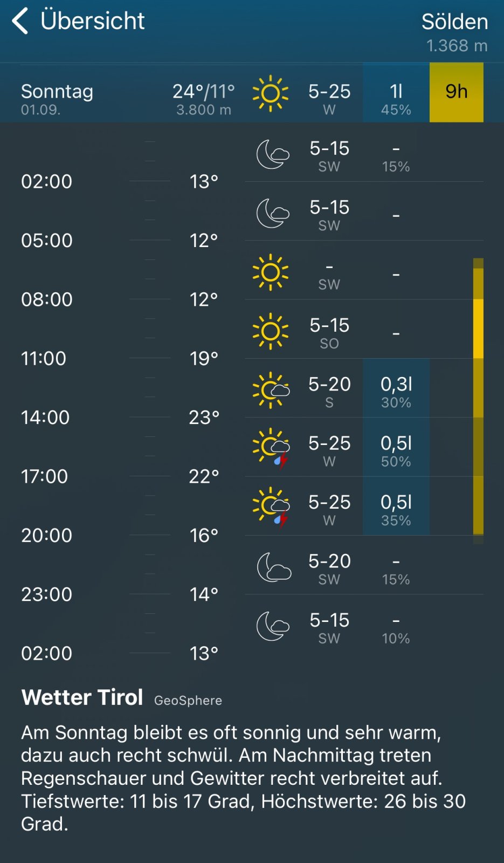This screenshot has height=863, width=504.
Task: Tap the Wetter Tirol heading
Action: 82,697
